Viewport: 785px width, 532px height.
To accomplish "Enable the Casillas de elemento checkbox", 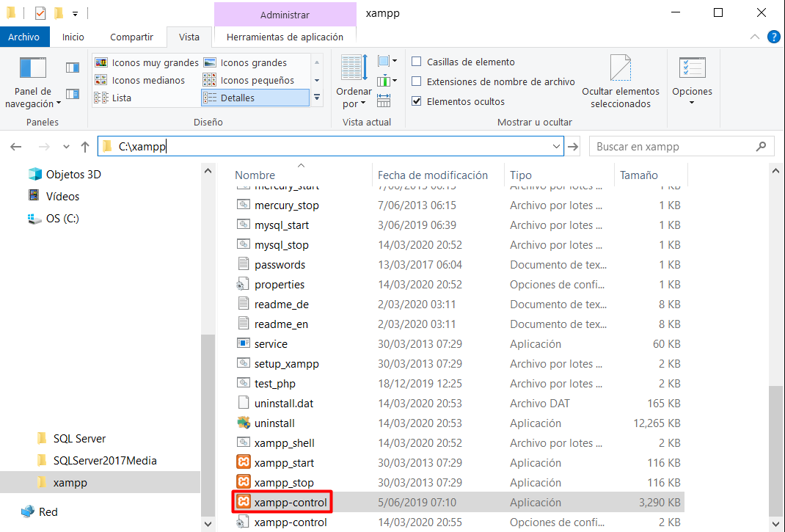I will [x=417, y=62].
